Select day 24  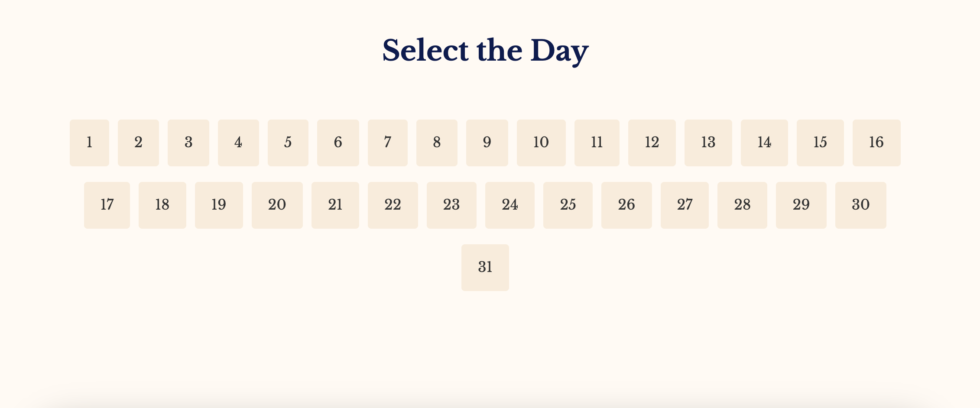point(510,205)
